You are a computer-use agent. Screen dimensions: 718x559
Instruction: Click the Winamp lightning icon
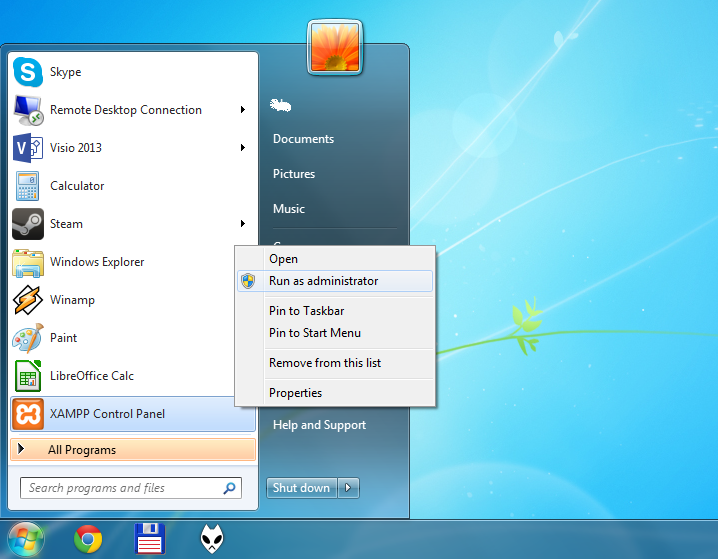coord(28,300)
